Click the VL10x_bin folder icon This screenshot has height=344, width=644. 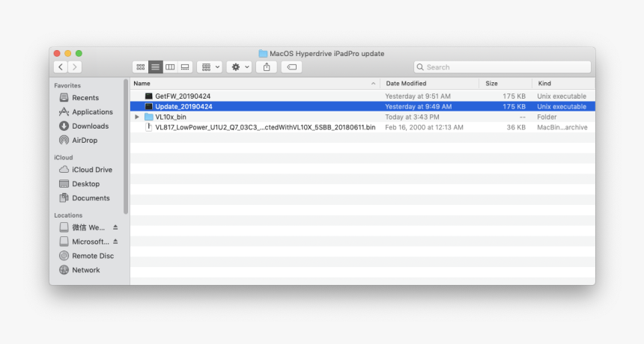[x=149, y=117]
